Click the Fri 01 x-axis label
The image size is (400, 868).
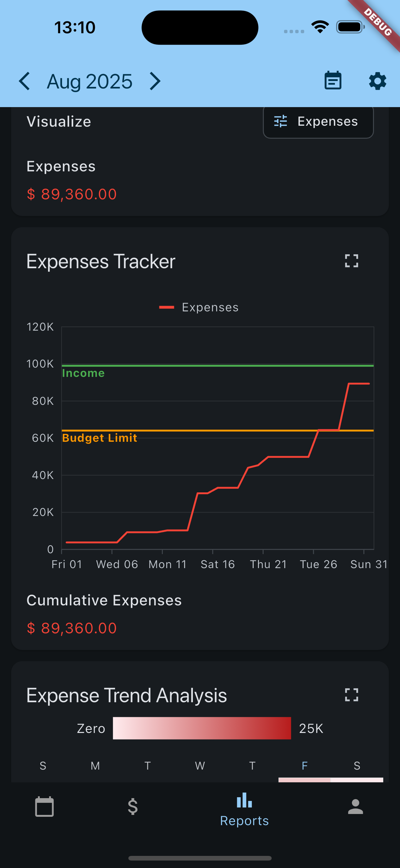[x=67, y=564]
